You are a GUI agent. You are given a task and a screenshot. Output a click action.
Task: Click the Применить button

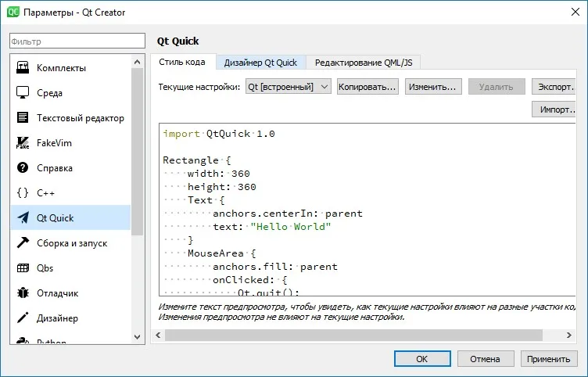point(549,359)
